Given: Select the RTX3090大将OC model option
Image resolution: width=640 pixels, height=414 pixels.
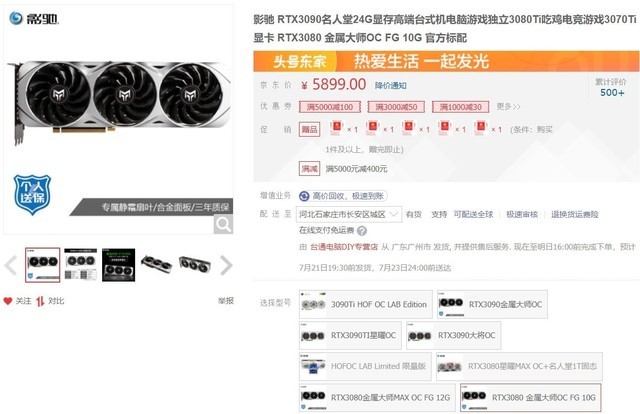Looking at the screenshot, I should click(453, 335).
